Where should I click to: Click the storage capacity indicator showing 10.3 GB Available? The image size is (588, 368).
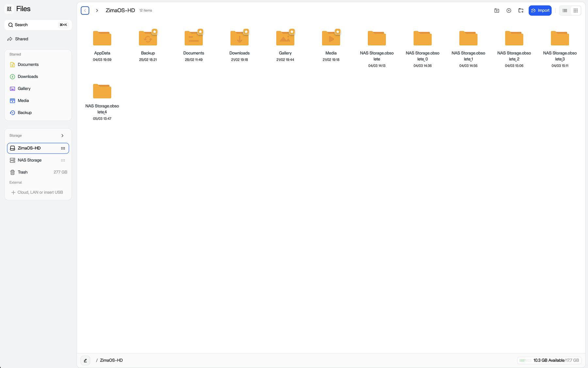click(549, 360)
